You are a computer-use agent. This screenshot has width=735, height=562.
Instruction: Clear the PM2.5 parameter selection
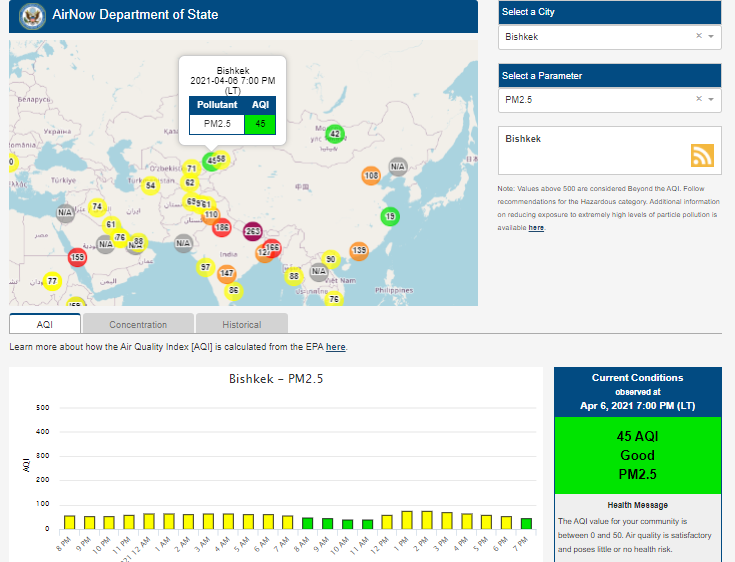tap(699, 99)
